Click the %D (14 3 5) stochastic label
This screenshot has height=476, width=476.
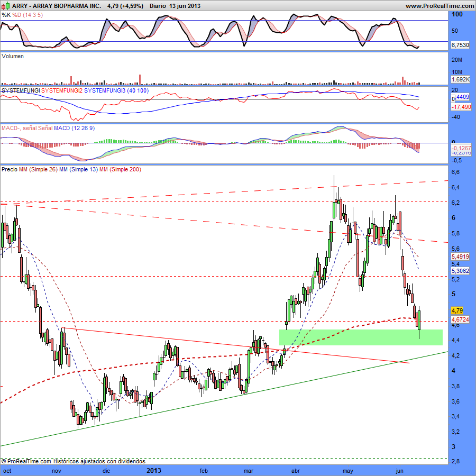(28, 15)
